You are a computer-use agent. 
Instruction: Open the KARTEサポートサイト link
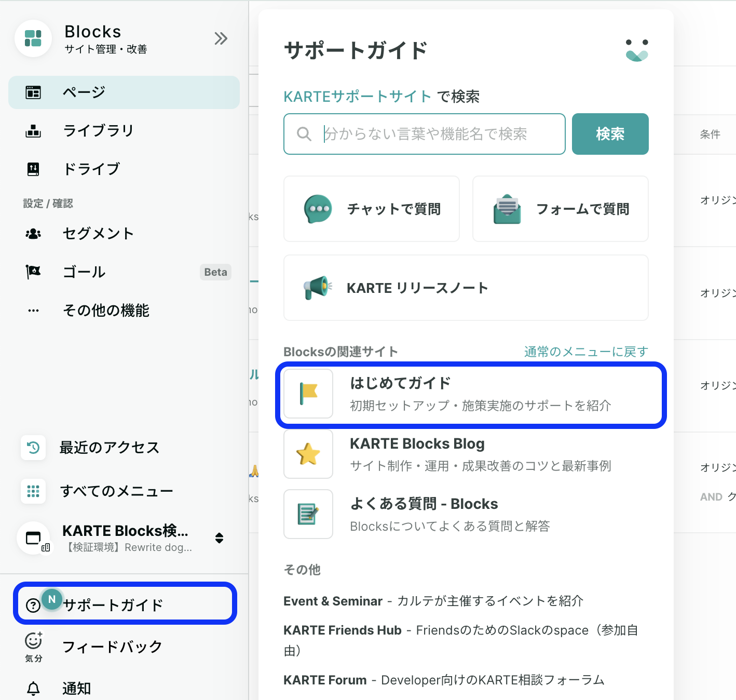click(357, 96)
